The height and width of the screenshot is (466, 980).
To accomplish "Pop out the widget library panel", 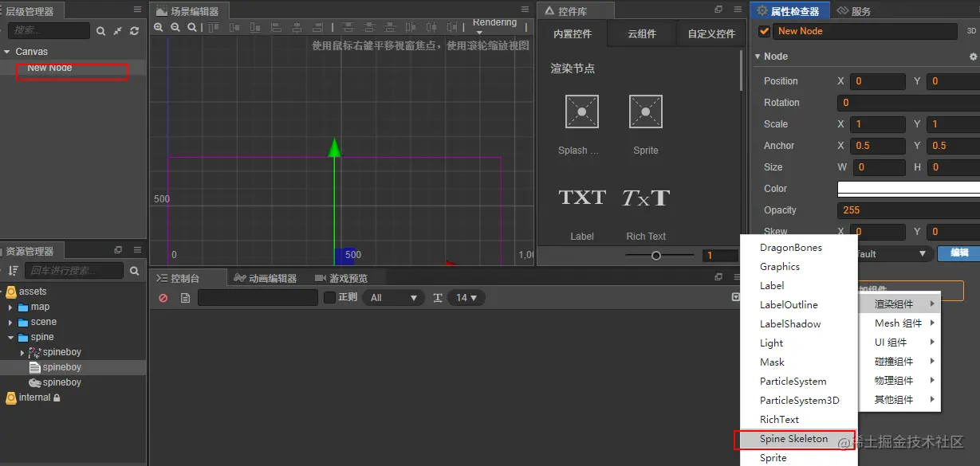I will [x=718, y=10].
